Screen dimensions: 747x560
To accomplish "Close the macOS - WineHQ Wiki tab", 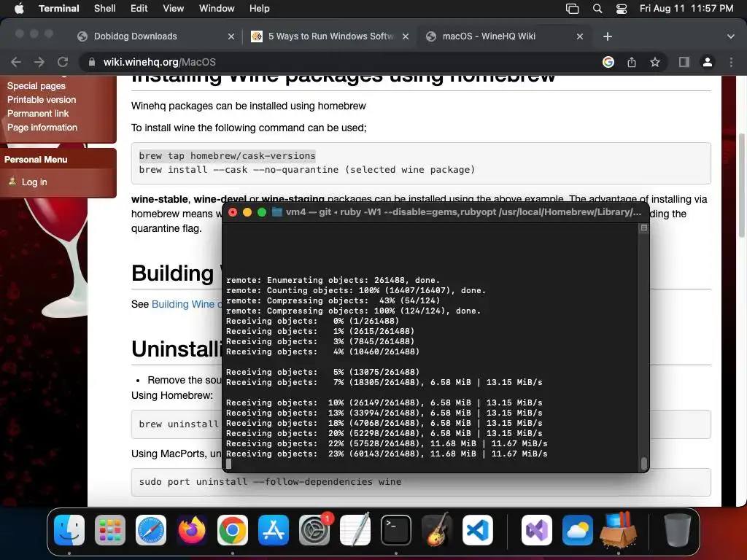I will pyautogui.click(x=580, y=36).
